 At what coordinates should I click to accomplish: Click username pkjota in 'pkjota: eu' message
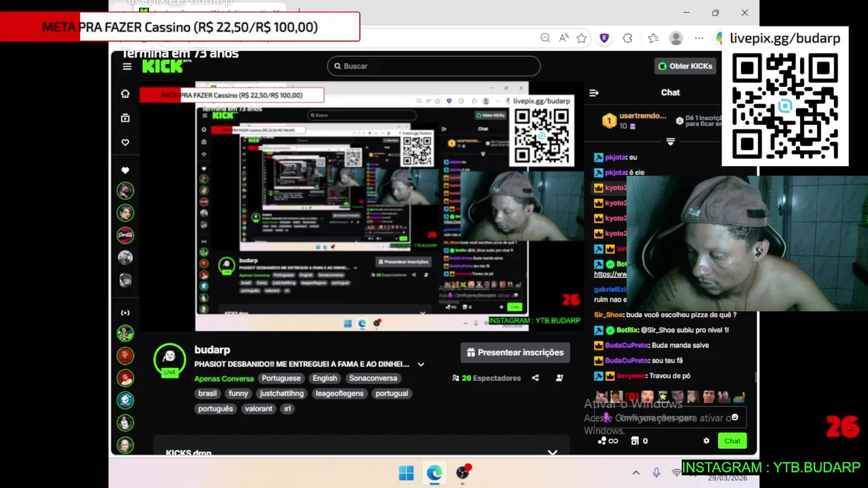[x=615, y=157]
